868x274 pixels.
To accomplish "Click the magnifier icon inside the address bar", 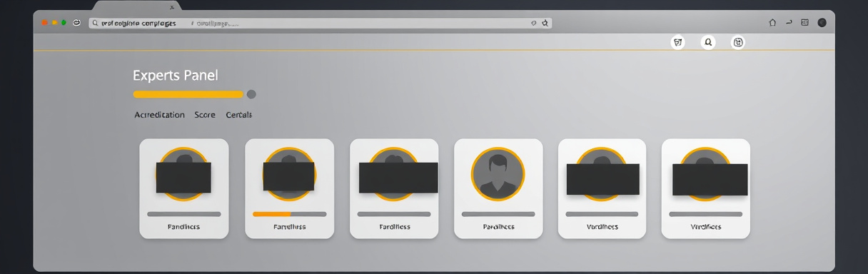I will point(96,23).
